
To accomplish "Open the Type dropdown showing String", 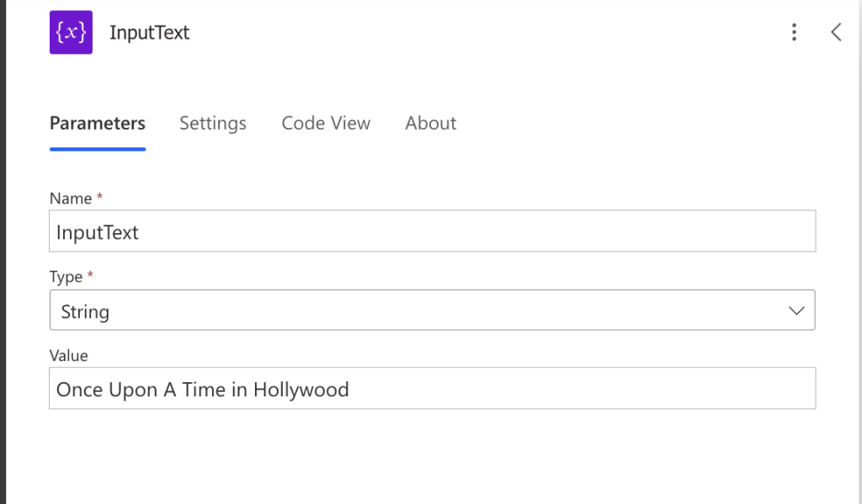I will 432,310.
